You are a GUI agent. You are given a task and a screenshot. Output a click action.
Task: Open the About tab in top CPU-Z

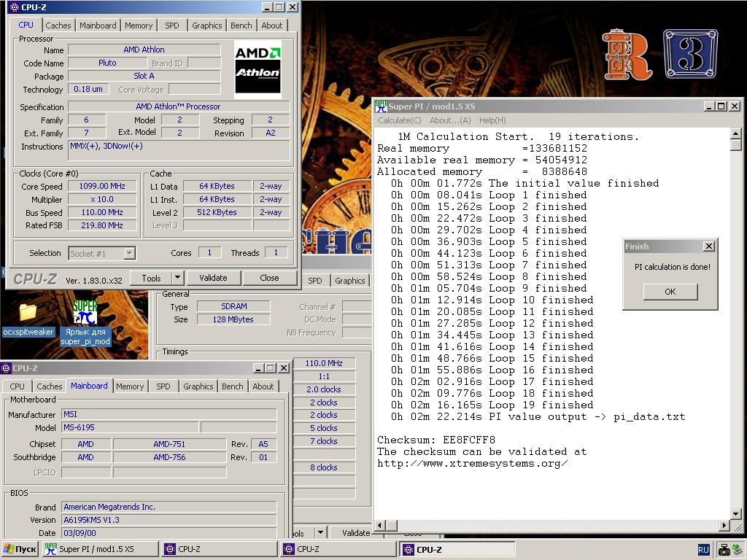(271, 26)
